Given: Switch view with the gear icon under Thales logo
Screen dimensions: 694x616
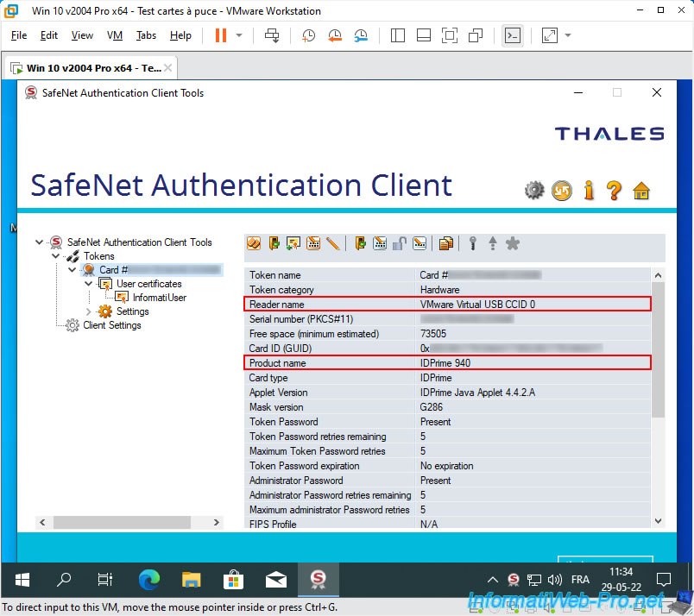Looking at the screenshot, I should 534,191.
